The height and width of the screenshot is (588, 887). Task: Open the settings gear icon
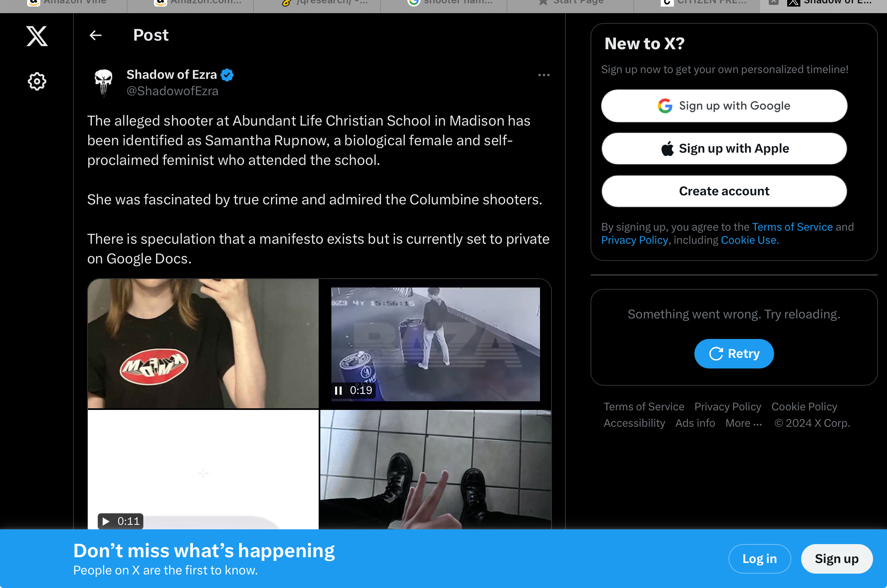click(37, 81)
